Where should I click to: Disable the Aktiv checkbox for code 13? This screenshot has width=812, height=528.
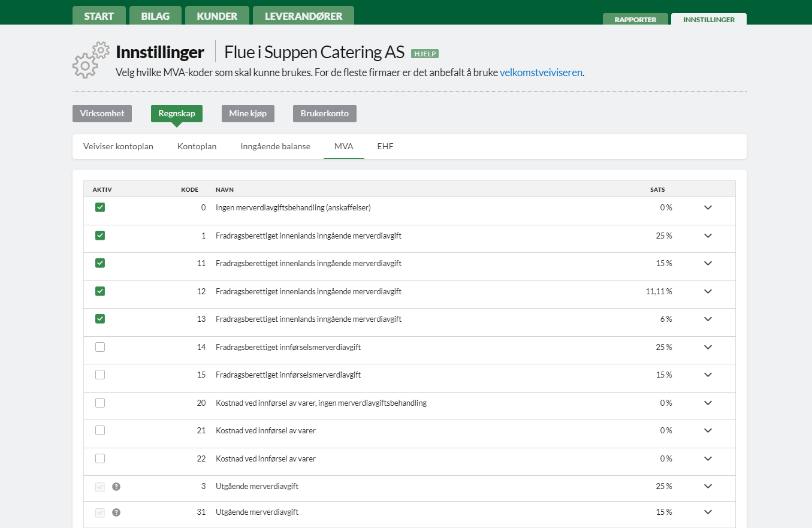[100, 319]
